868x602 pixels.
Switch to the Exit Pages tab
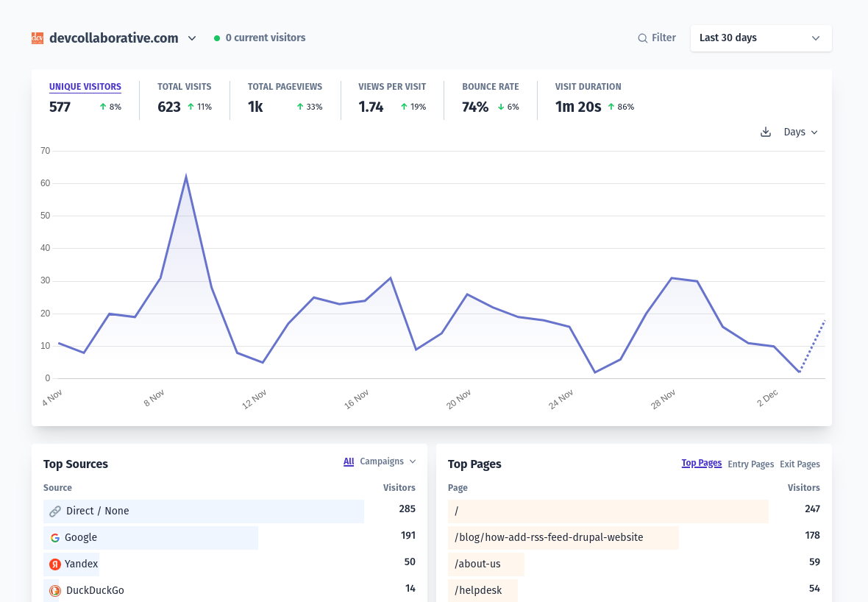pos(800,464)
